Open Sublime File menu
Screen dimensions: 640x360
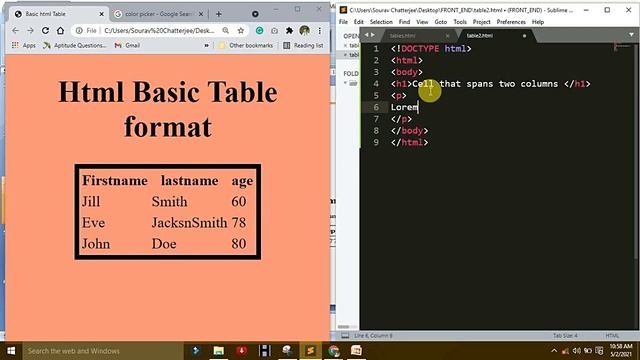click(x=343, y=22)
